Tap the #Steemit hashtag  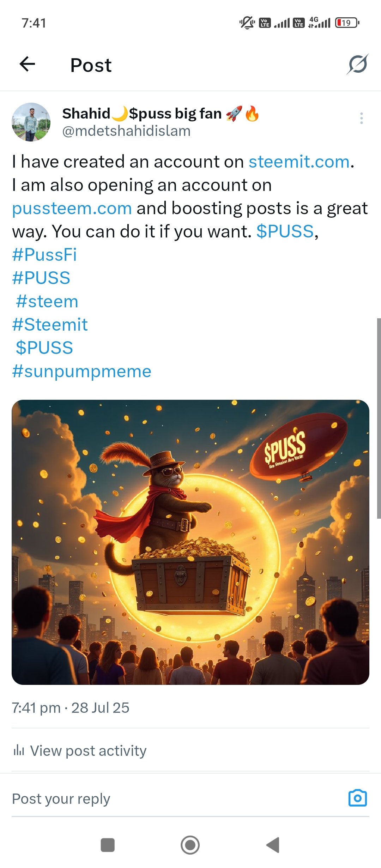point(50,325)
